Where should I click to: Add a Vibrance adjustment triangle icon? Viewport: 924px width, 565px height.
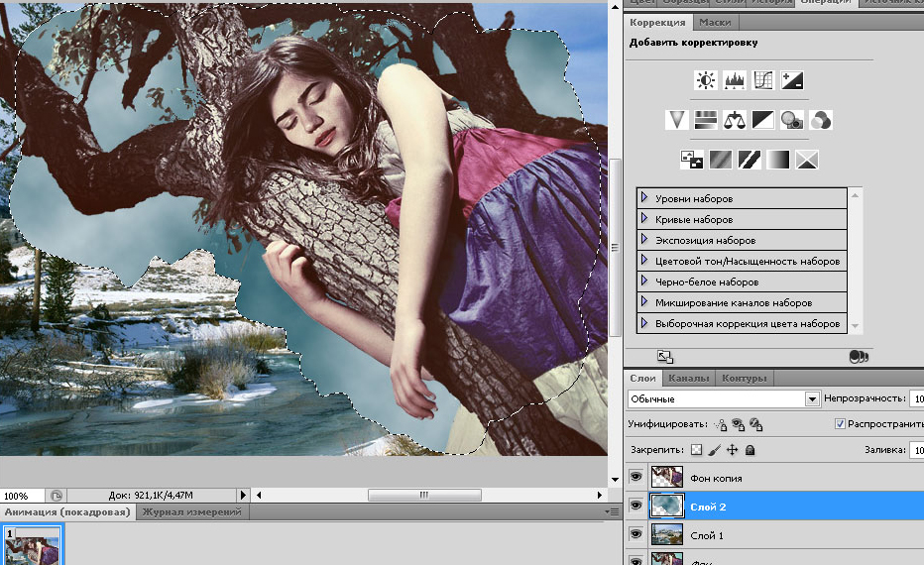(676, 120)
